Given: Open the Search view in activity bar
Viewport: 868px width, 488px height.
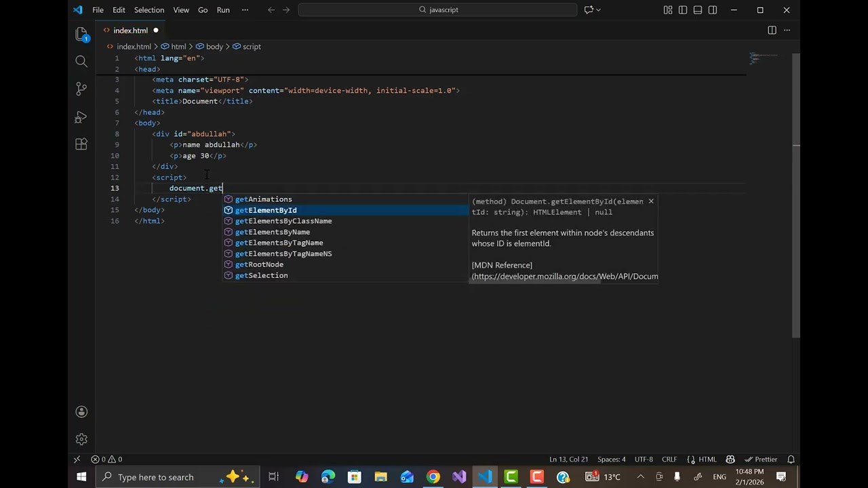Looking at the screenshot, I should pyautogui.click(x=81, y=62).
